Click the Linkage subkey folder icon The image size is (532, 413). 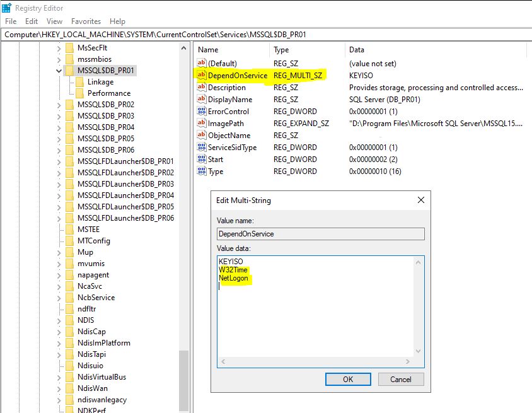[79, 82]
